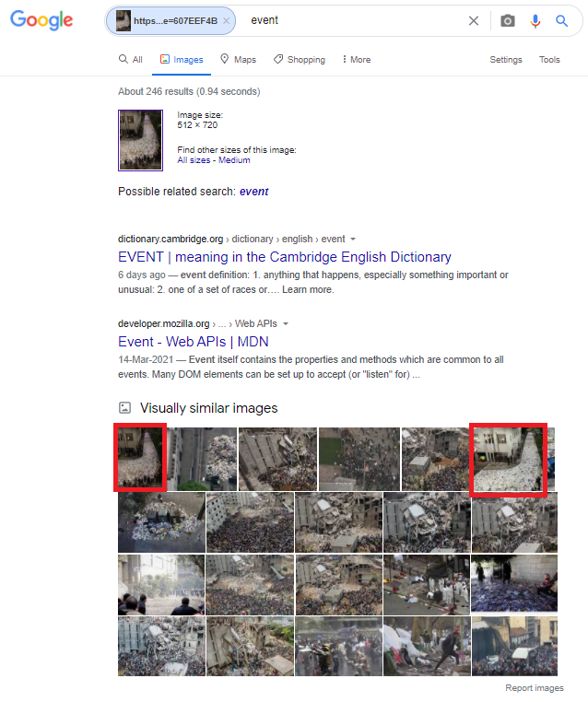Screen dimensions: 588x702
Task: Open the Maps search tab
Action: [238, 60]
